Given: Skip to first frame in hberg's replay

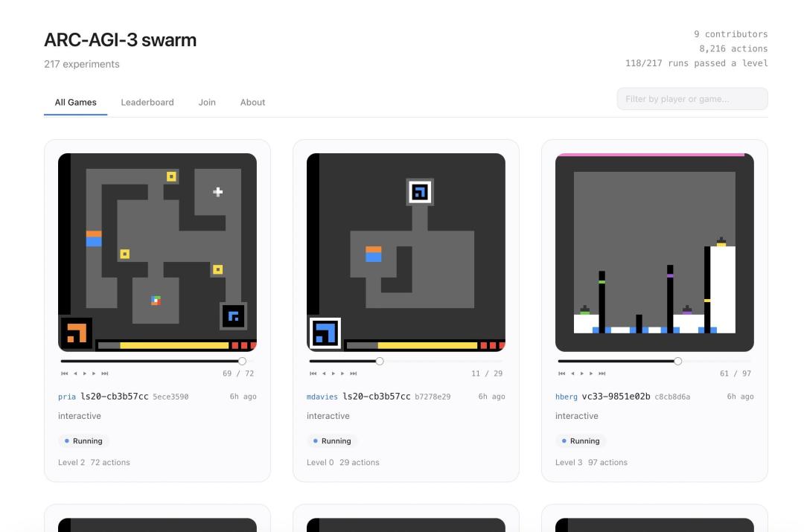Looking at the screenshot, I should (x=561, y=374).
